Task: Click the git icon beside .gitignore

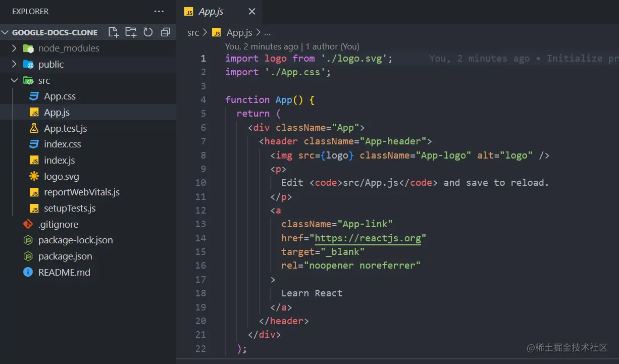Action: 29,224
